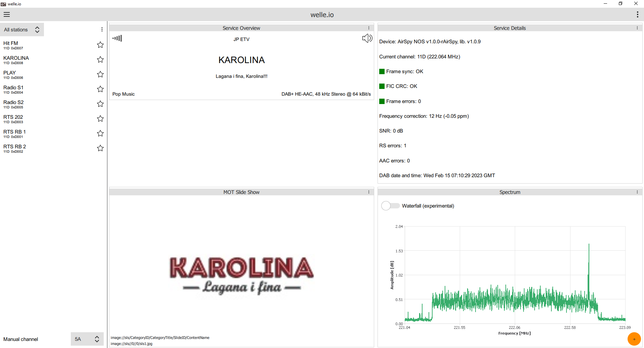Click the JP ETV ensemble label
Viewport: 644px width, 348px height.
tap(242, 39)
